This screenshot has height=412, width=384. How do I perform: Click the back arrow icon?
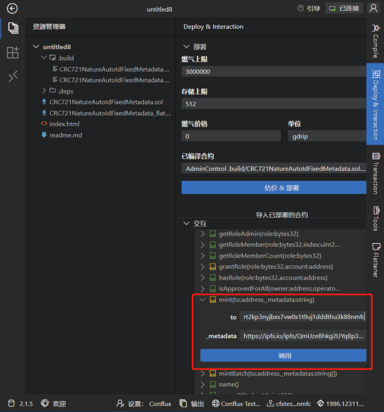(x=12, y=8)
